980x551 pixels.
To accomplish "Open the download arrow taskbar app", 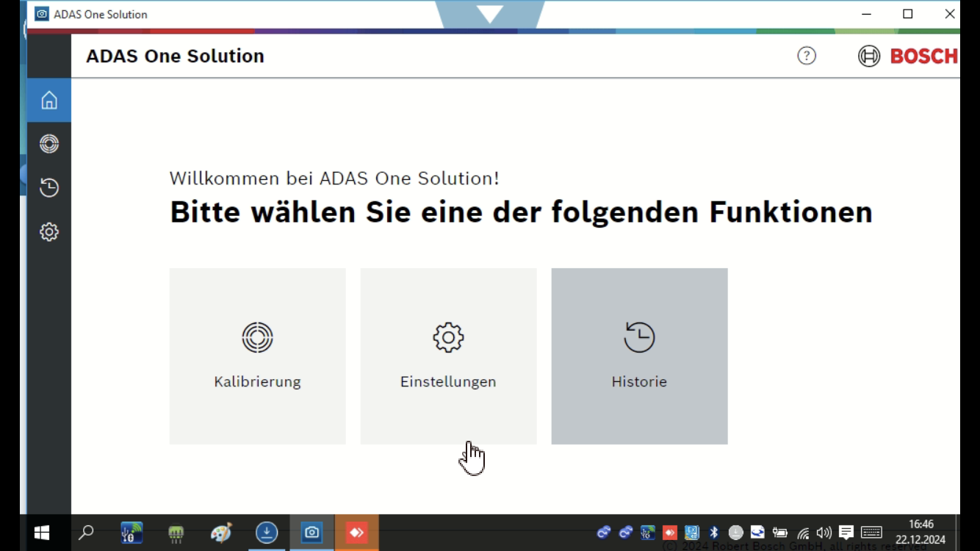I will (x=267, y=533).
